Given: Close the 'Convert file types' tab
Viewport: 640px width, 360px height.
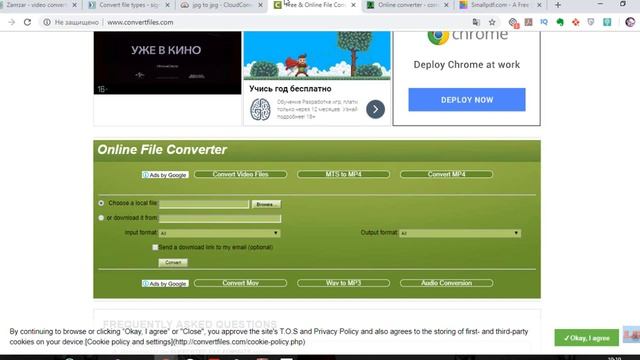Looking at the screenshot, I should click(167, 5).
